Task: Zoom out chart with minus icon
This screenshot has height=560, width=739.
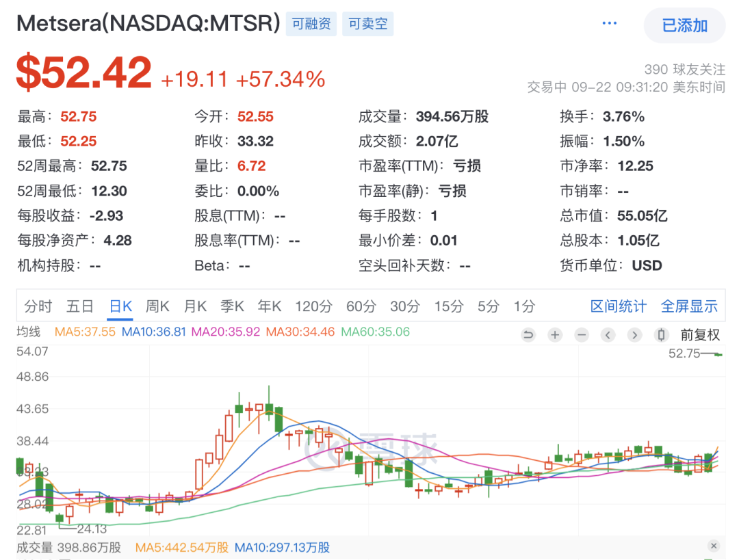Action: [x=582, y=335]
